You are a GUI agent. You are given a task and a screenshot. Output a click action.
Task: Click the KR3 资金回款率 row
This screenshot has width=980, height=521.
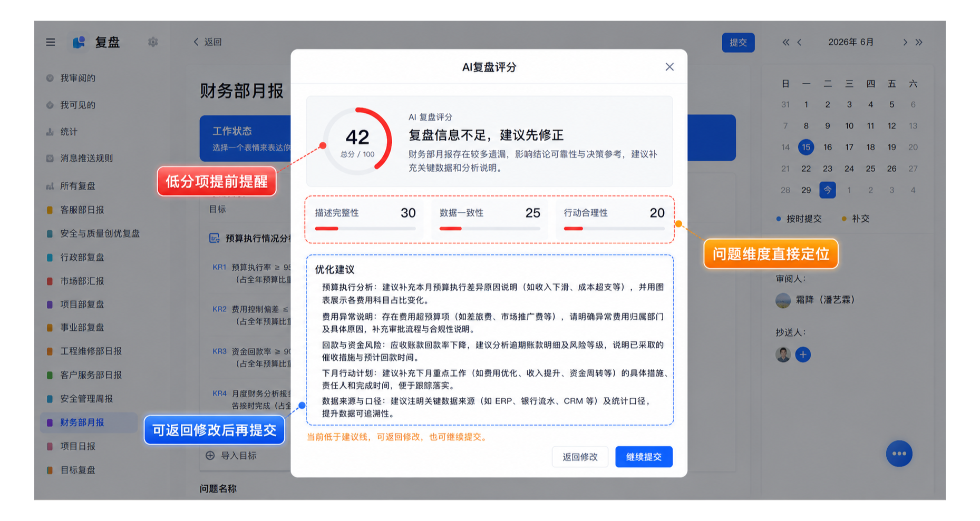click(251, 357)
